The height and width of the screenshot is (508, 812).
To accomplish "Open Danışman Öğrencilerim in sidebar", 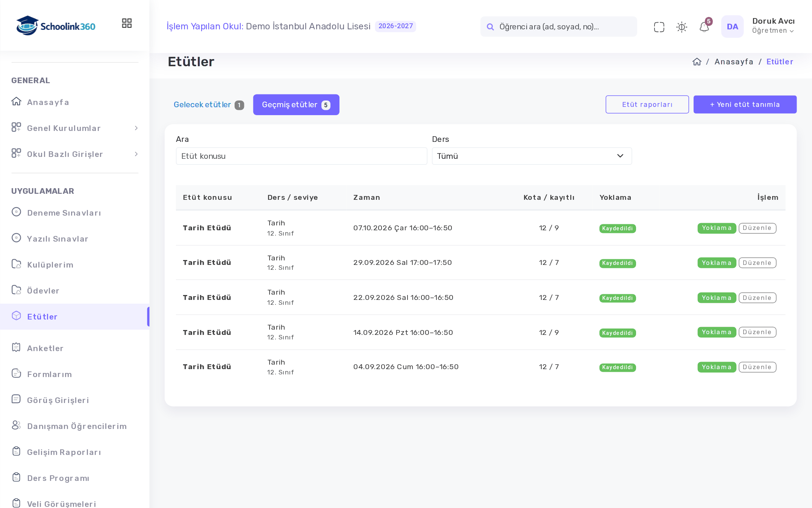I will [75, 426].
